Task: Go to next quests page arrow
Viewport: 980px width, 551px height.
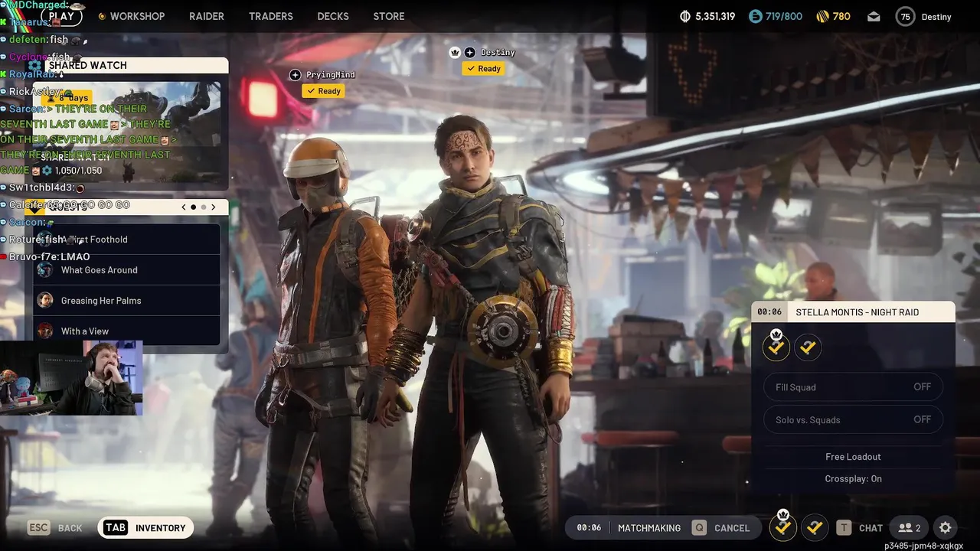Action: click(214, 207)
